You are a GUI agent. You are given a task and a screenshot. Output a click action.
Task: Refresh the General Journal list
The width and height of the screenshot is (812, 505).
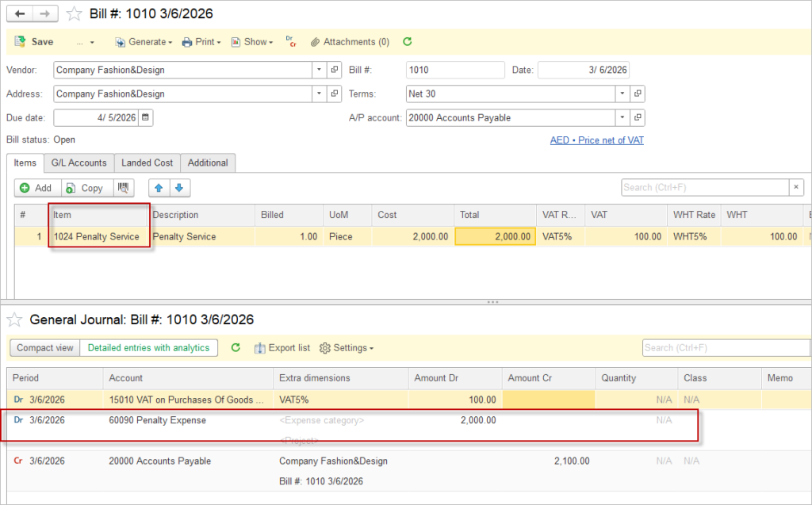click(x=236, y=348)
